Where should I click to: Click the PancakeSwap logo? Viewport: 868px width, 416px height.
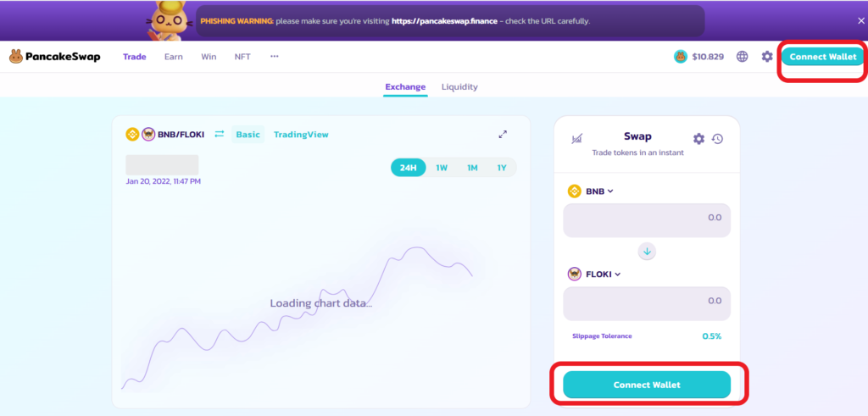55,57
